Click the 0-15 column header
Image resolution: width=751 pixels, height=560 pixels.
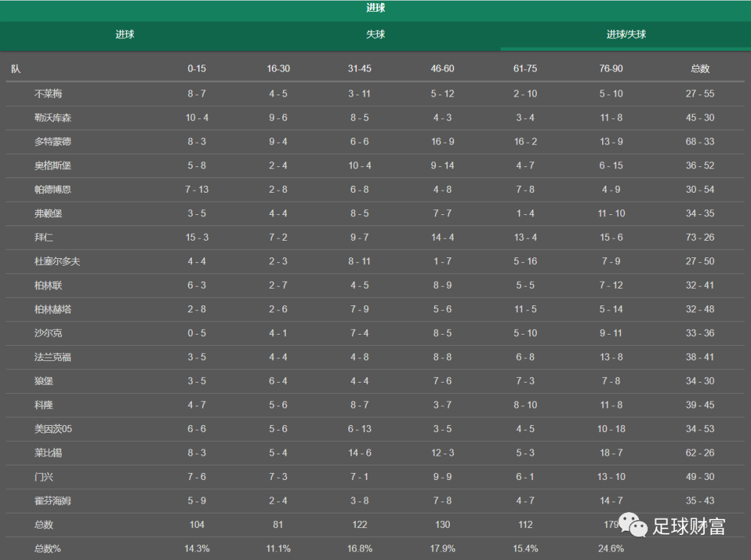click(x=197, y=68)
